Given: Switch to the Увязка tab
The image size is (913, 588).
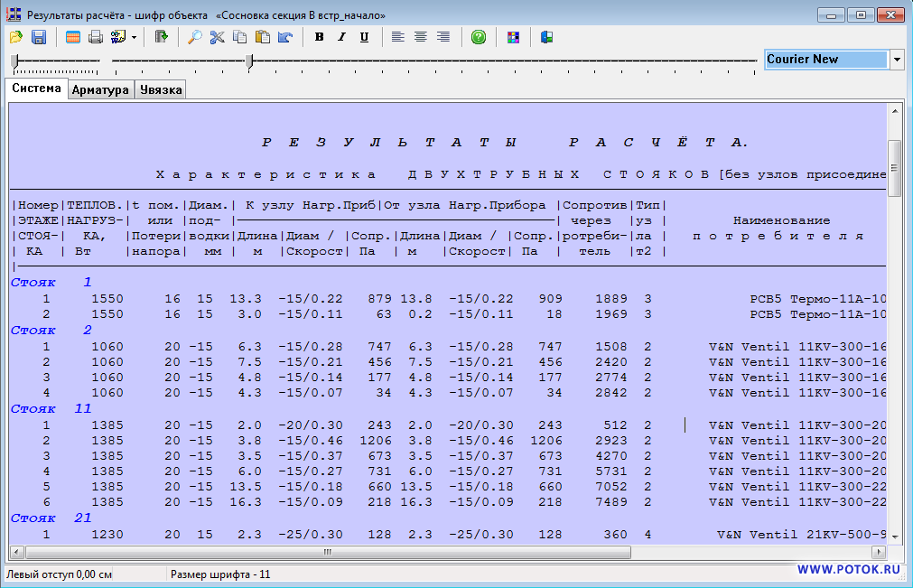Looking at the screenshot, I should (x=161, y=89).
